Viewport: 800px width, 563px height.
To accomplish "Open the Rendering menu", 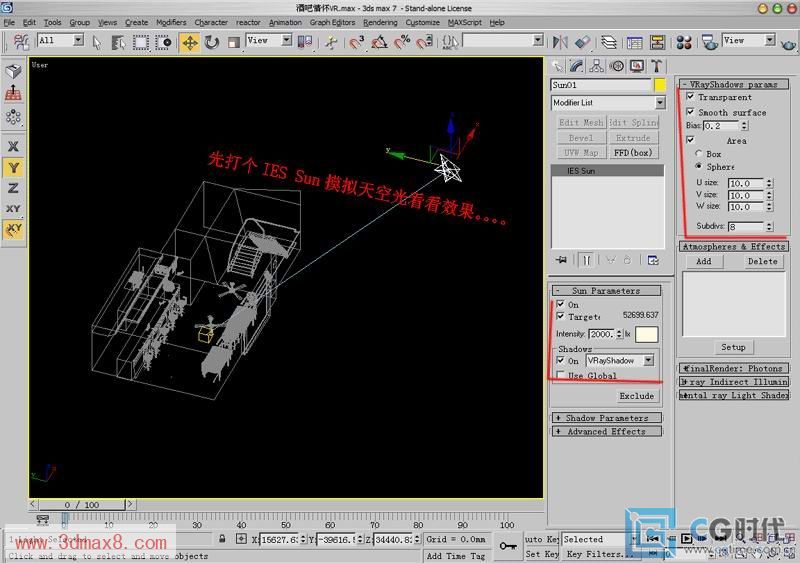I will tap(380, 22).
